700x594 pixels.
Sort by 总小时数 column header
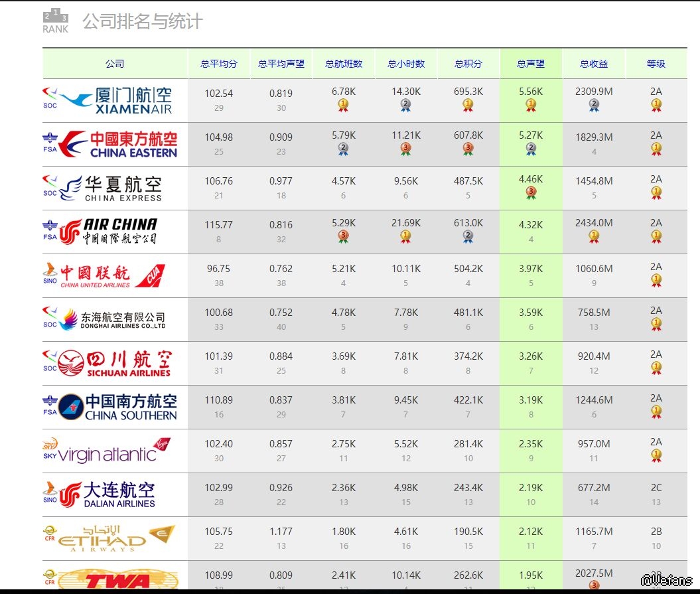[406, 64]
